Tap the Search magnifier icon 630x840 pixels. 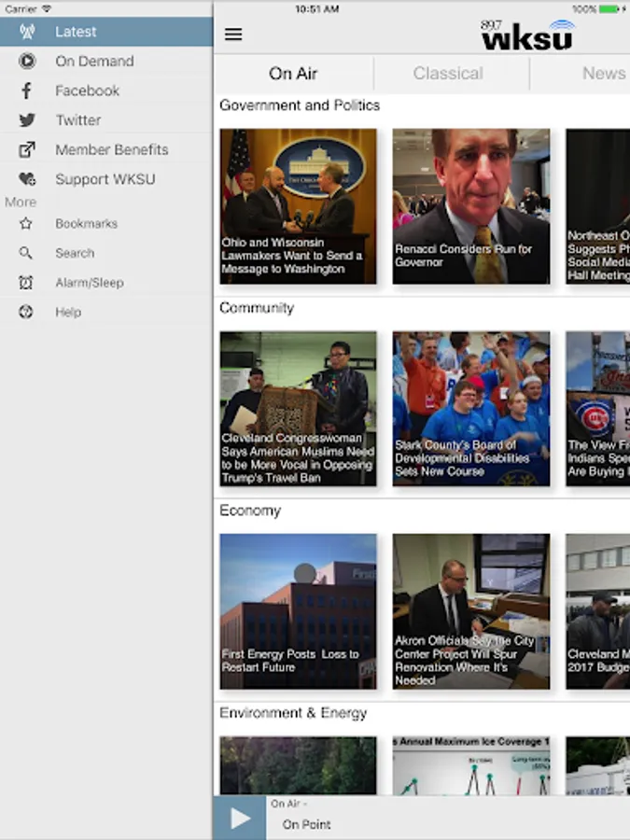click(26, 253)
